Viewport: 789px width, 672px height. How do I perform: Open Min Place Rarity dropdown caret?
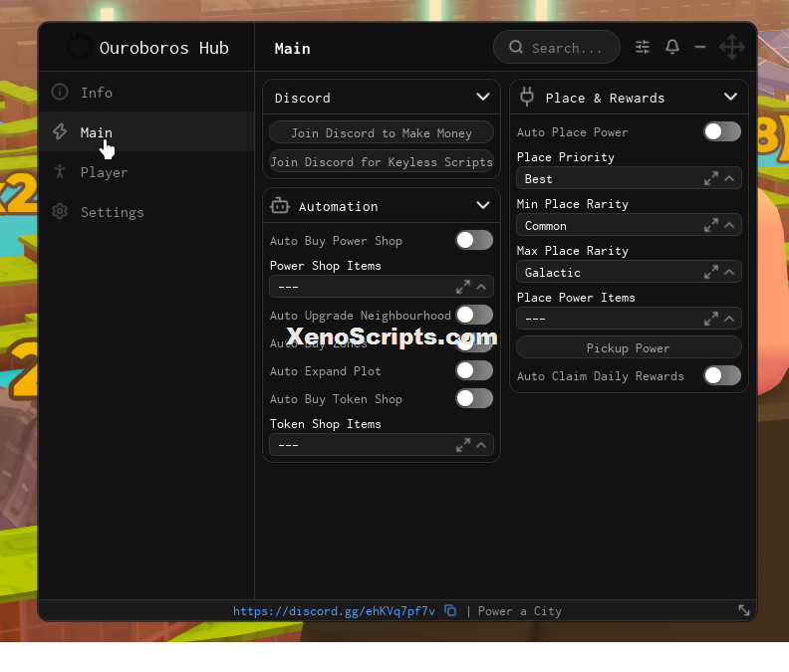729,225
